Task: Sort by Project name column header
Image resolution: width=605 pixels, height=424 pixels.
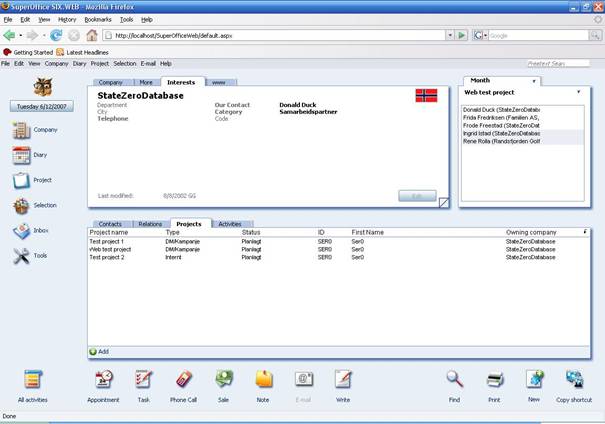Action: tap(109, 232)
